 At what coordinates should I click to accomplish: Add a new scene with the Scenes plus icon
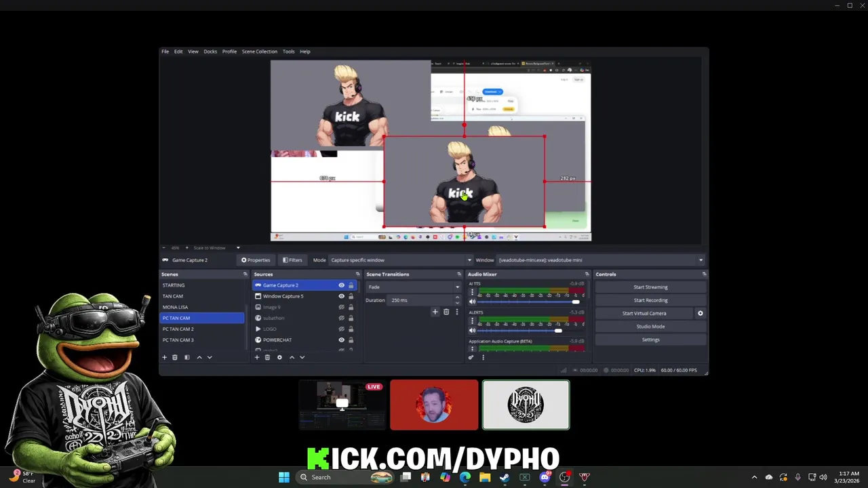point(164,357)
